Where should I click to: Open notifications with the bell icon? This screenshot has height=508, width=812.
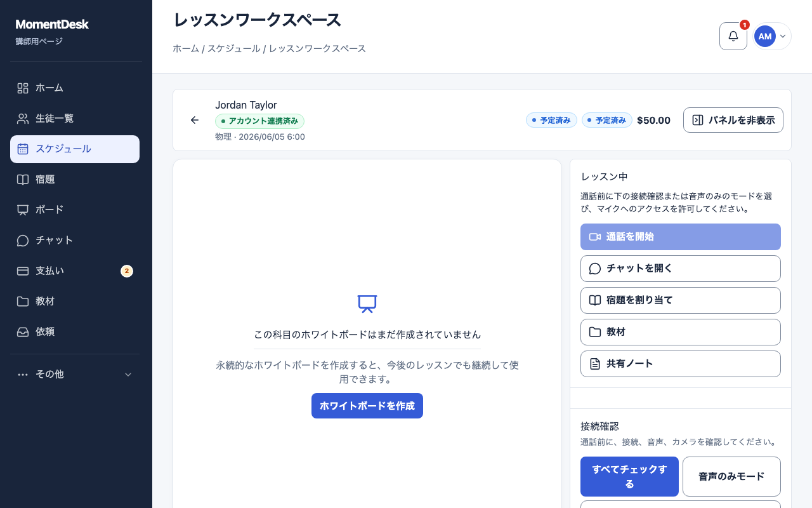(x=733, y=36)
